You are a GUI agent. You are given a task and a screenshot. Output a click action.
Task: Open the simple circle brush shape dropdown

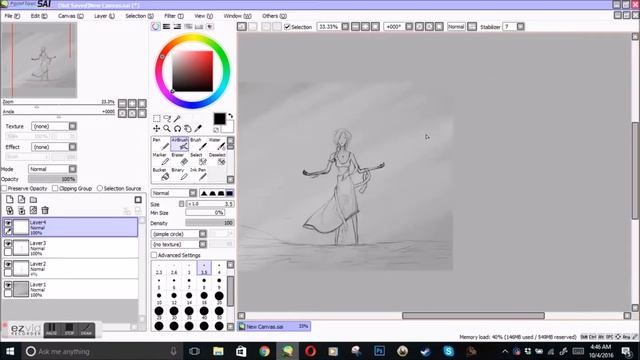click(202, 234)
